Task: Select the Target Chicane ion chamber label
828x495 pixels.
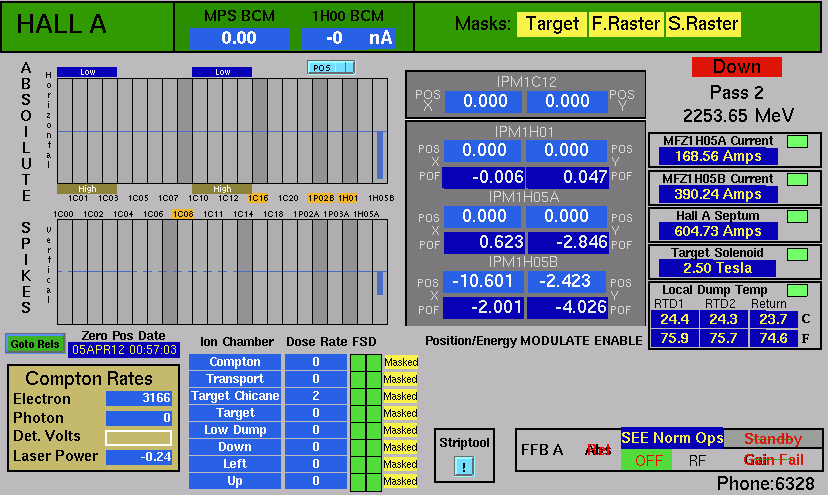Action: pos(235,396)
